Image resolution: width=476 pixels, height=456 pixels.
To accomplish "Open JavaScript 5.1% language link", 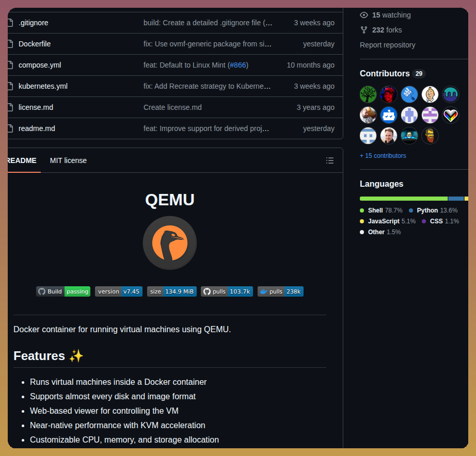I will coord(388,221).
